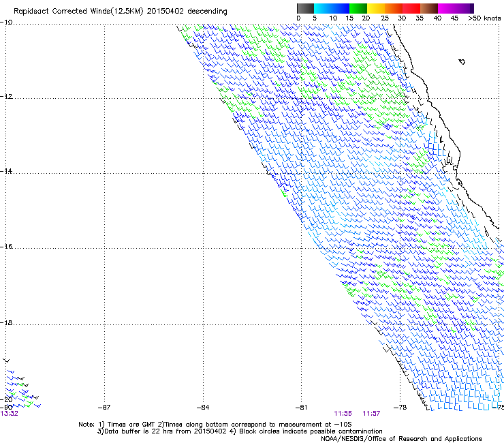Click the purple 11:57 time stamp

(x=371, y=414)
